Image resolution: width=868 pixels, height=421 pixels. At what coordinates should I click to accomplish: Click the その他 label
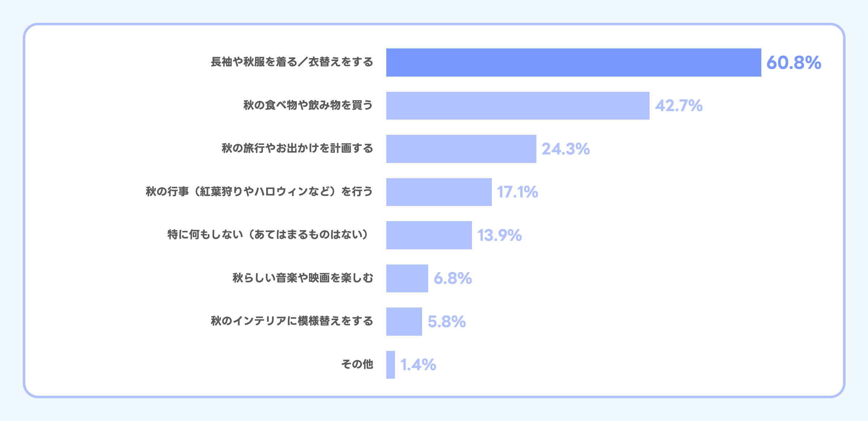click(357, 364)
